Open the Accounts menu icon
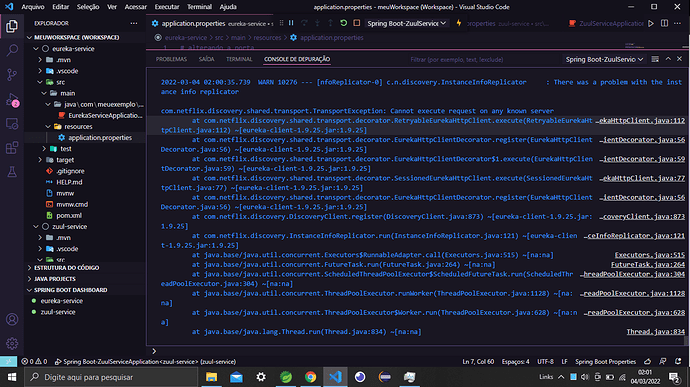 pyautogui.click(x=12, y=319)
